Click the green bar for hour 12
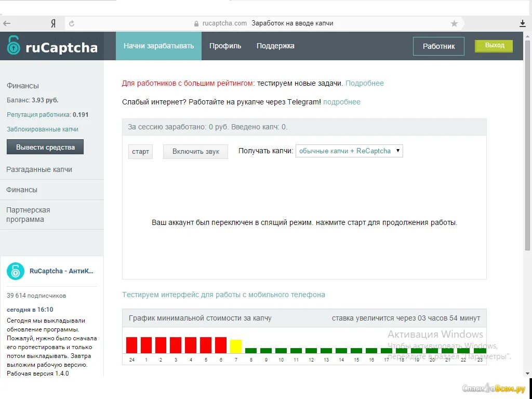Screen dimensions: 532x399 click(x=311, y=351)
